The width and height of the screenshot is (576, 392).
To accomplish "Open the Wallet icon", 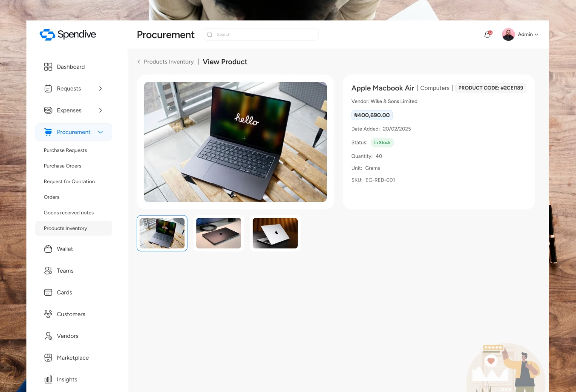I will (48, 249).
